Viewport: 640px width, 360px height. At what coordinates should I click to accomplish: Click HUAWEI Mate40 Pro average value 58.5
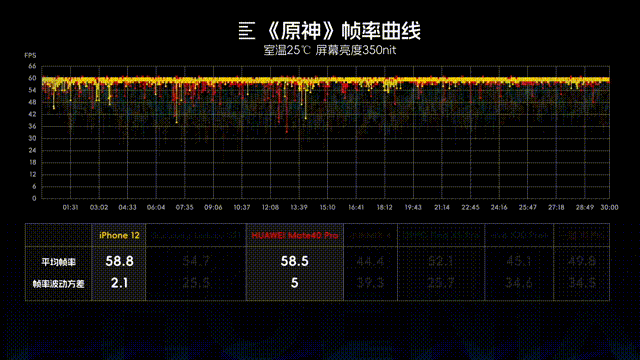click(295, 261)
